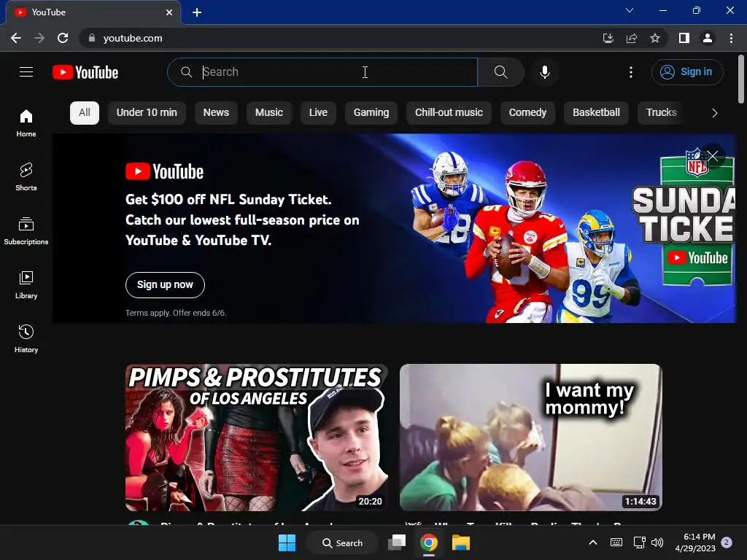The height and width of the screenshot is (560, 747).
Task: Open the clock and date panel
Action: 695,542
